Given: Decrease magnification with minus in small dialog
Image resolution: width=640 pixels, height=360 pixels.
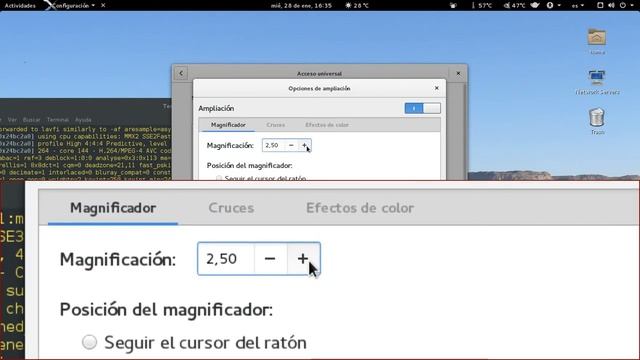Looking at the screenshot, I should tap(291, 145).
